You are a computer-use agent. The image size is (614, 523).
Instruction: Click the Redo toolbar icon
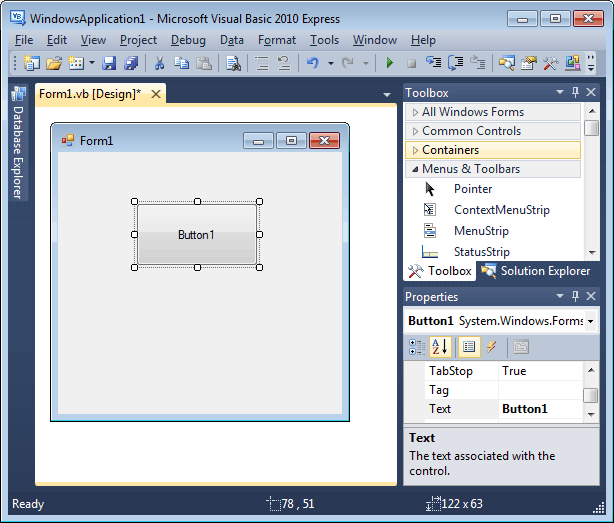click(347, 63)
